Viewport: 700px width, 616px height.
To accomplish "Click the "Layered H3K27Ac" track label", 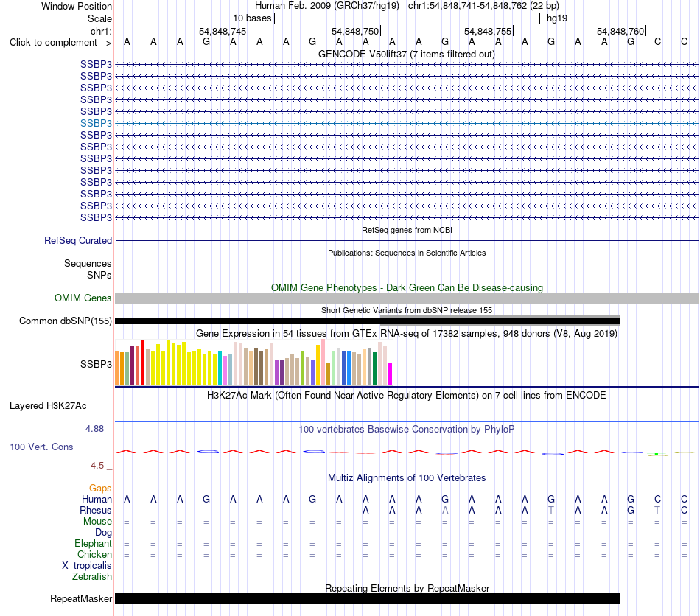I will (48, 406).
